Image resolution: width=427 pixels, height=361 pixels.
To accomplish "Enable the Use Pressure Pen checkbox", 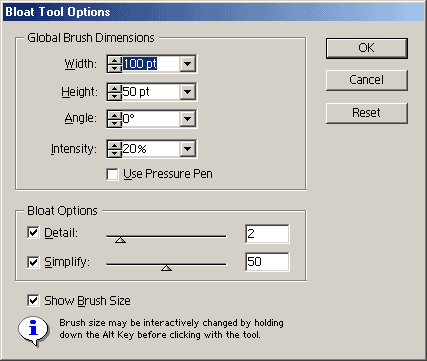I will (112, 174).
